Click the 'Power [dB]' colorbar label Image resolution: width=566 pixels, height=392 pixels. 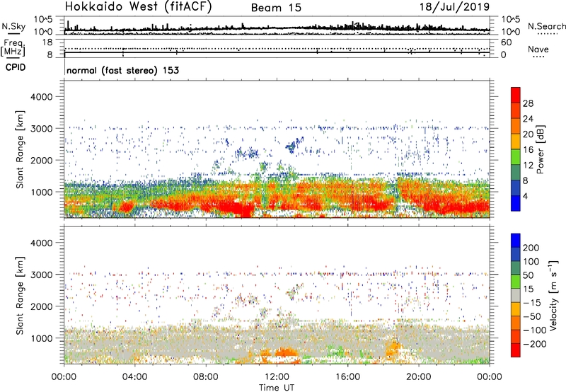pyautogui.click(x=540, y=149)
